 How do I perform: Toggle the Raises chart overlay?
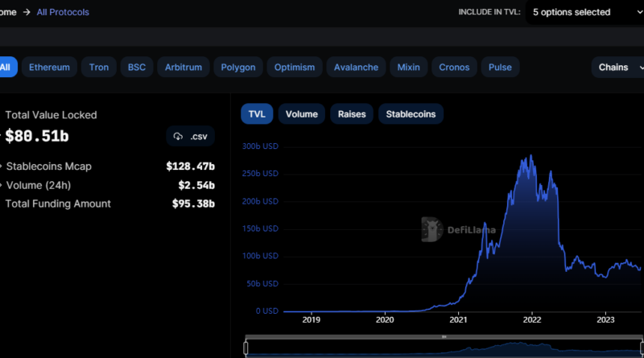pos(352,114)
